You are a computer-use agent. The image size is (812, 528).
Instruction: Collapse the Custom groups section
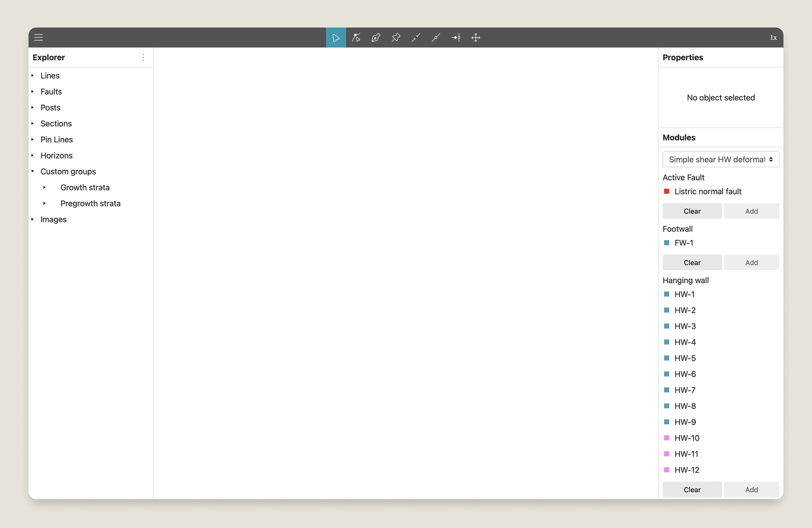33,171
